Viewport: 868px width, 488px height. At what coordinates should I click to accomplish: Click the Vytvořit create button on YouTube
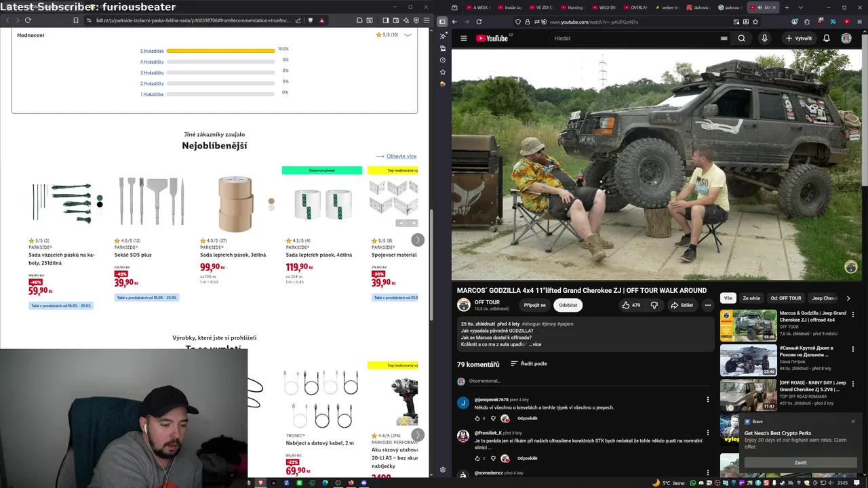[799, 39]
